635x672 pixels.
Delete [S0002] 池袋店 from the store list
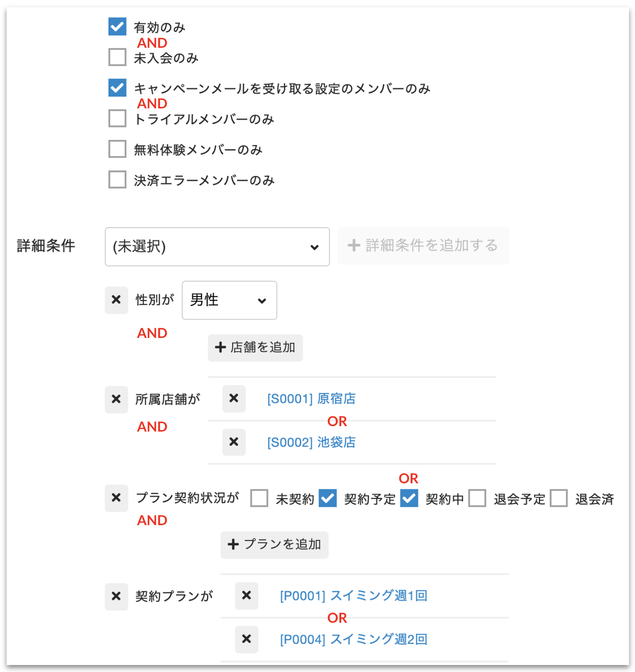[x=234, y=442]
